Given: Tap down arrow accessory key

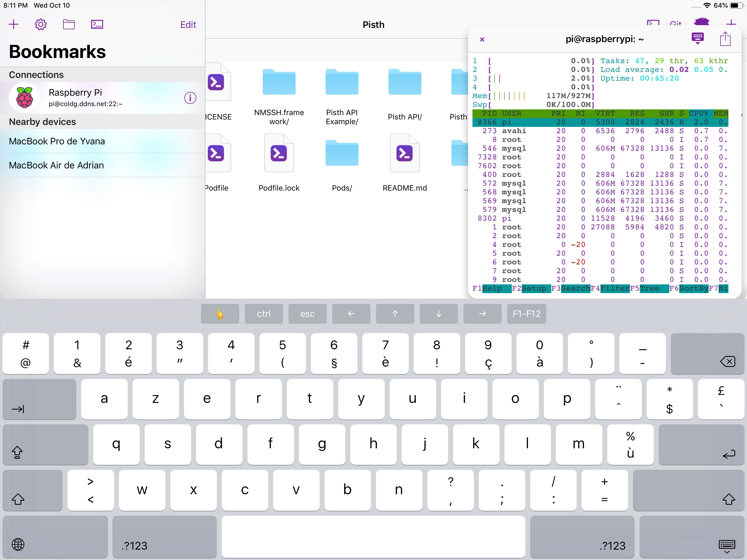Looking at the screenshot, I should click(439, 314).
